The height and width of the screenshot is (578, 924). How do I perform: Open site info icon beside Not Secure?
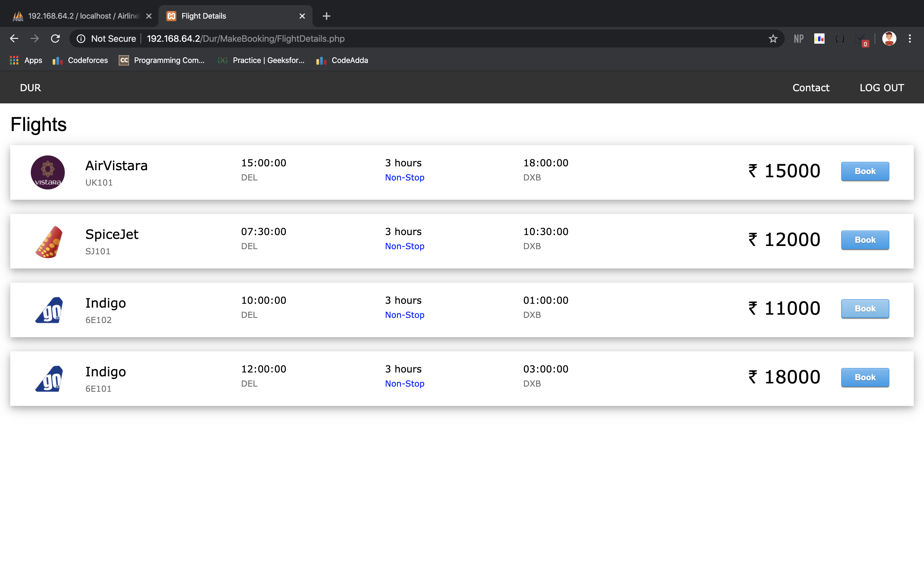pyautogui.click(x=81, y=39)
